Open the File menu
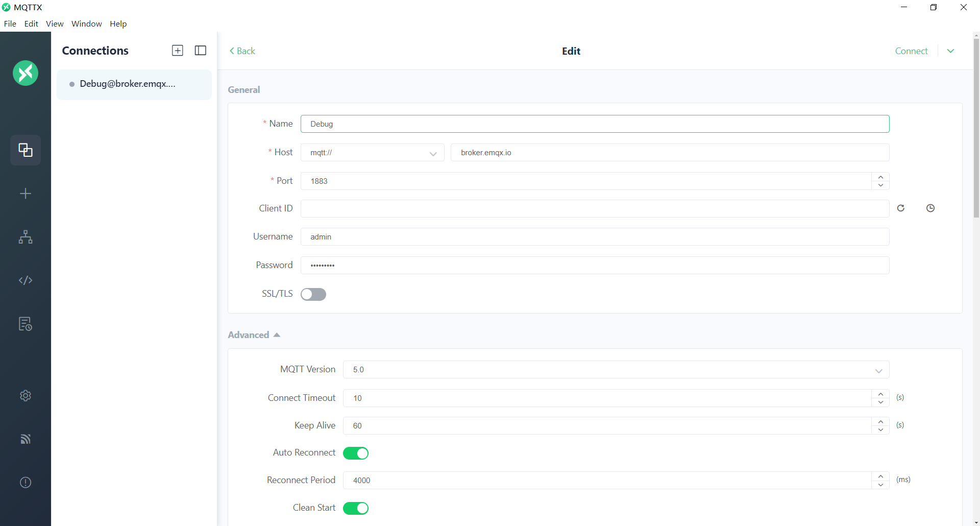Screen dimensions: 980x526 (10, 24)
